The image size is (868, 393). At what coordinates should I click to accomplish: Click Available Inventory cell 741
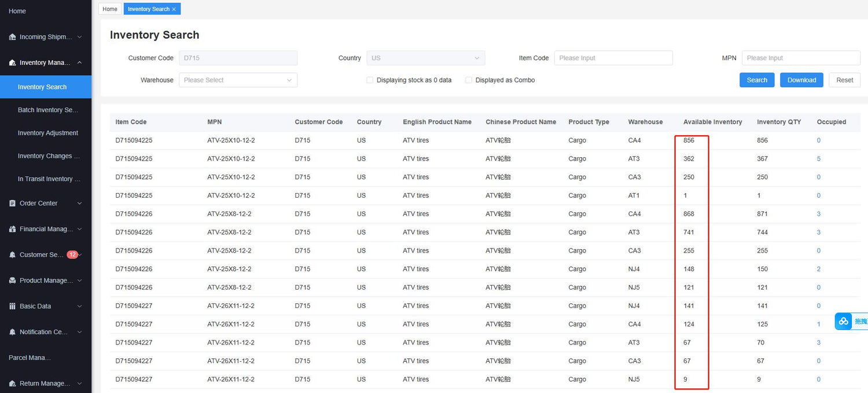click(x=689, y=232)
